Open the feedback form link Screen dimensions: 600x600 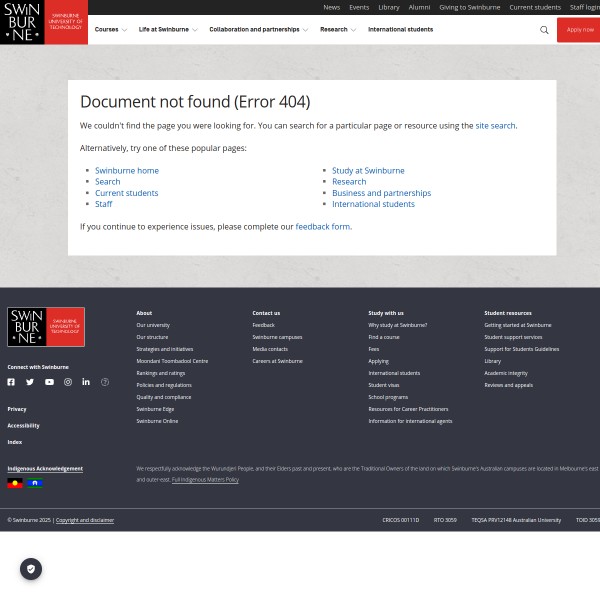click(322, 227)
